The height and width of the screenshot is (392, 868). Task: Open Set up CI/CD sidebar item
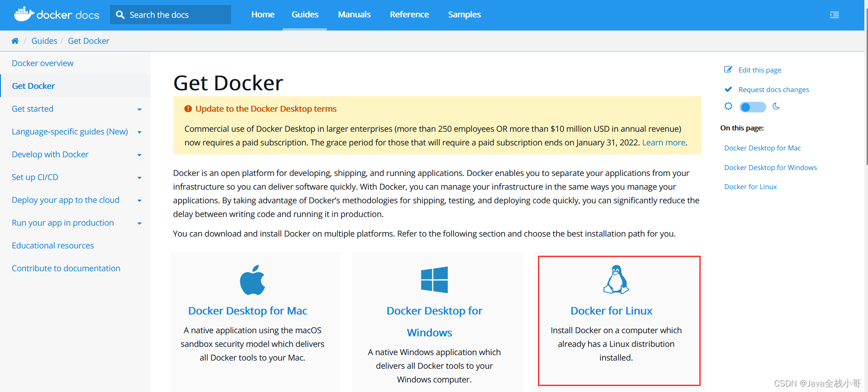(35, 177)
